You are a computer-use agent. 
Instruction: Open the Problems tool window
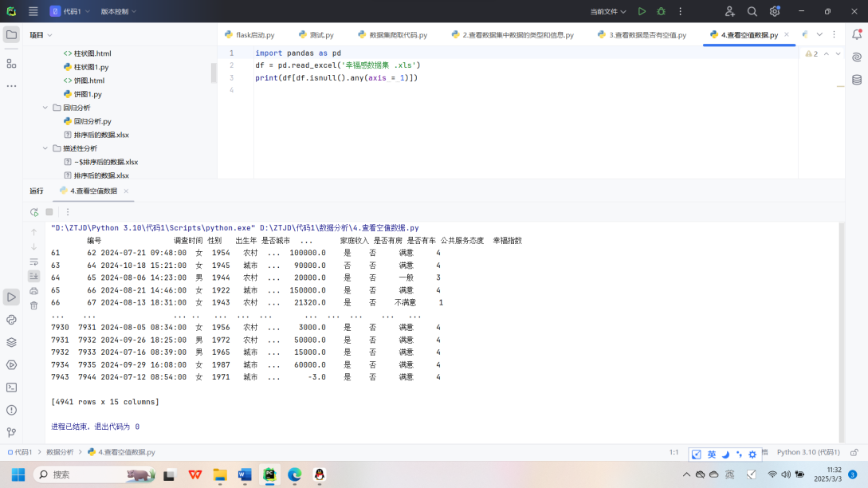click(x=11, y=411)
